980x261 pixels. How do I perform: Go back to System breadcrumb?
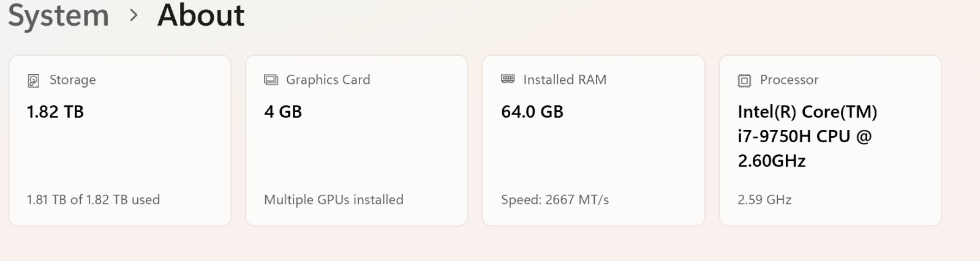pos(59,15)
